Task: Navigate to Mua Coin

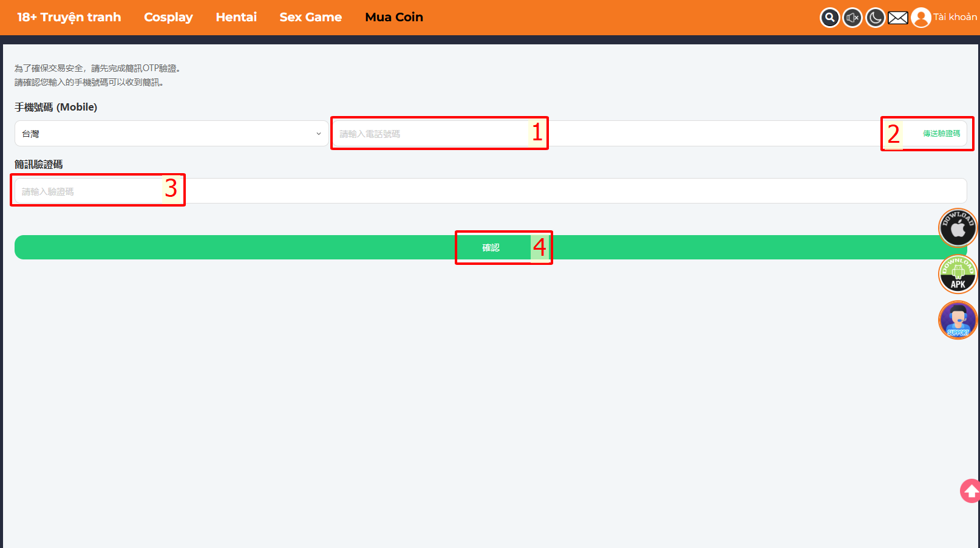Action: (x=393, y=18)
